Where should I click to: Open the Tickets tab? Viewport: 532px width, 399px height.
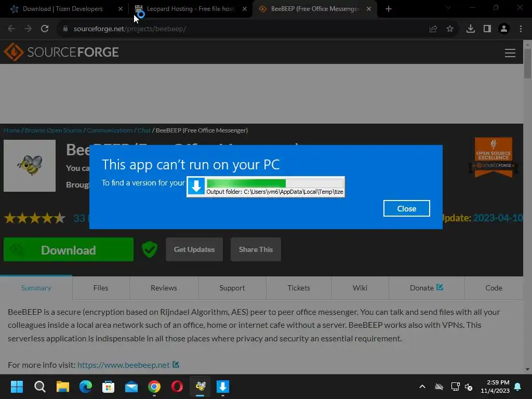299,288
